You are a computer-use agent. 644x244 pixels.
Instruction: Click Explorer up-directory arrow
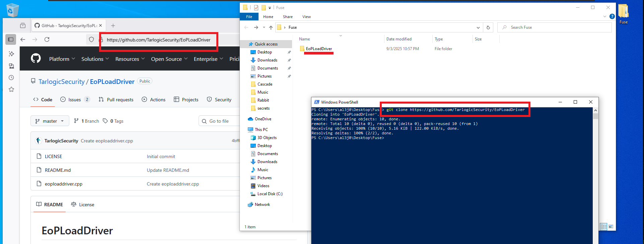click(271, 27)
